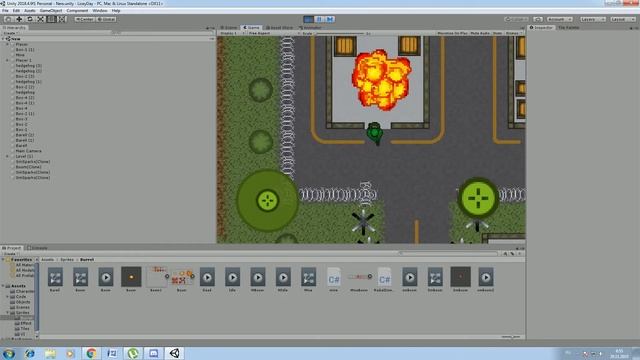Open File Explorer from the taskbar

50,353
